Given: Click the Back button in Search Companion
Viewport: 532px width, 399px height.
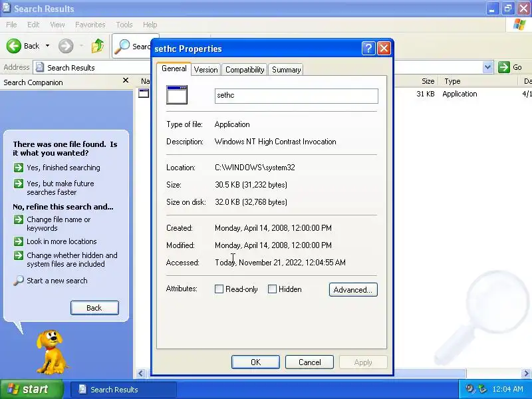Looking at the screenshot, I should [94, 308].
